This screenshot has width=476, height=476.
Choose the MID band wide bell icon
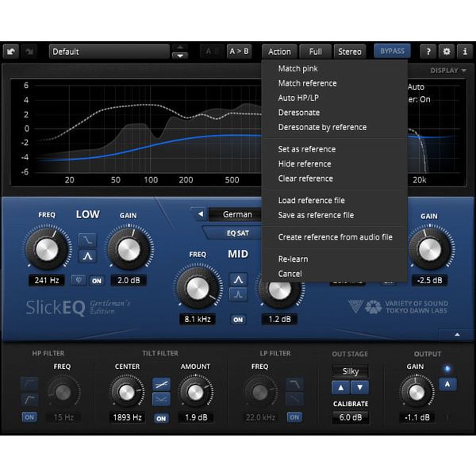point(238,279)
